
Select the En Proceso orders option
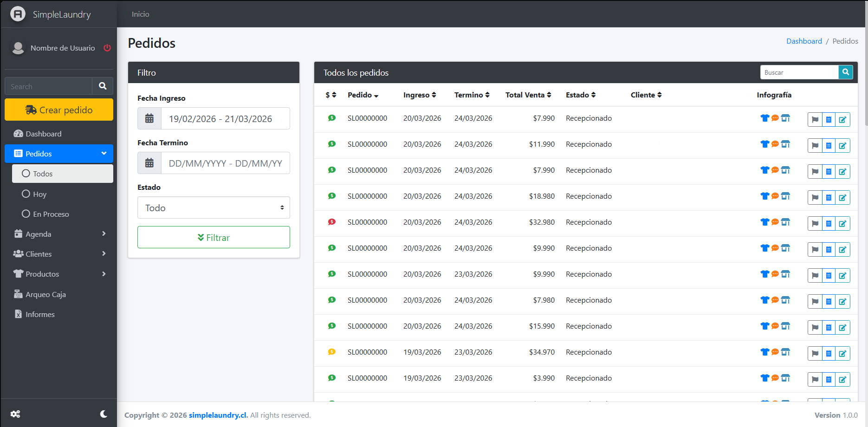(x=51, y=214)
